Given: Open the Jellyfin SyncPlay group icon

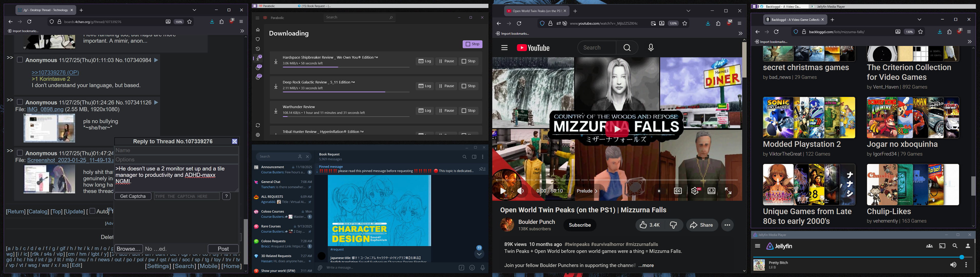Looking at the screenshot, I should [x=929, y=246].
